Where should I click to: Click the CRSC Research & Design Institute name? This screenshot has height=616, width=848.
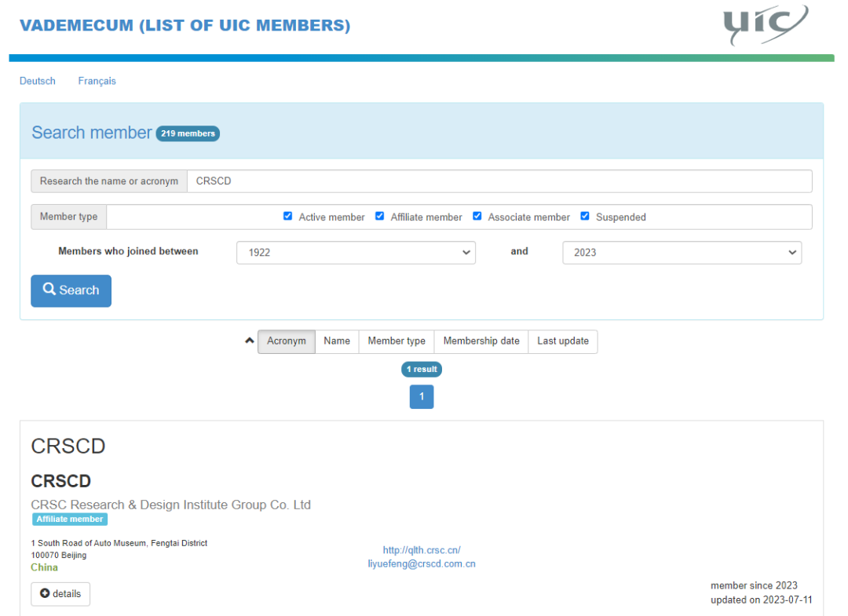(171, 505)
